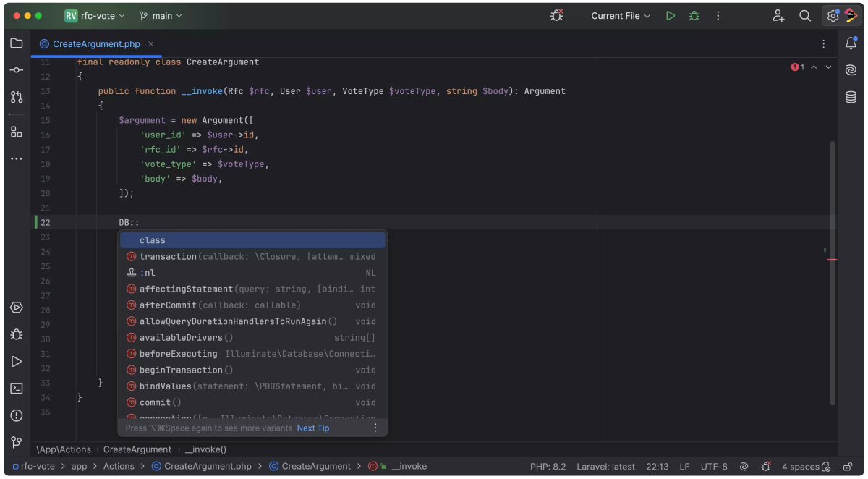The image size is (868, 479).
Task: Open the main branch dropdown
Action: (x=161, y=15)
